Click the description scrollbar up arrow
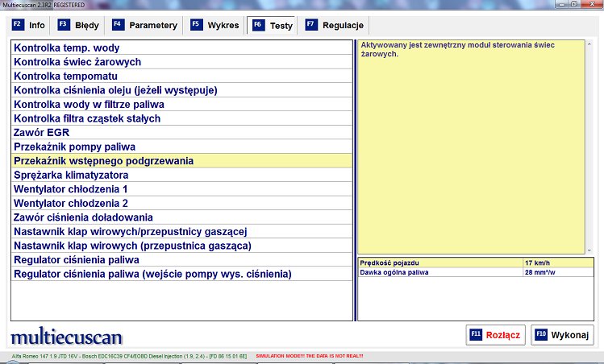This screenshot has width=604, height=364. coord(589,44)
